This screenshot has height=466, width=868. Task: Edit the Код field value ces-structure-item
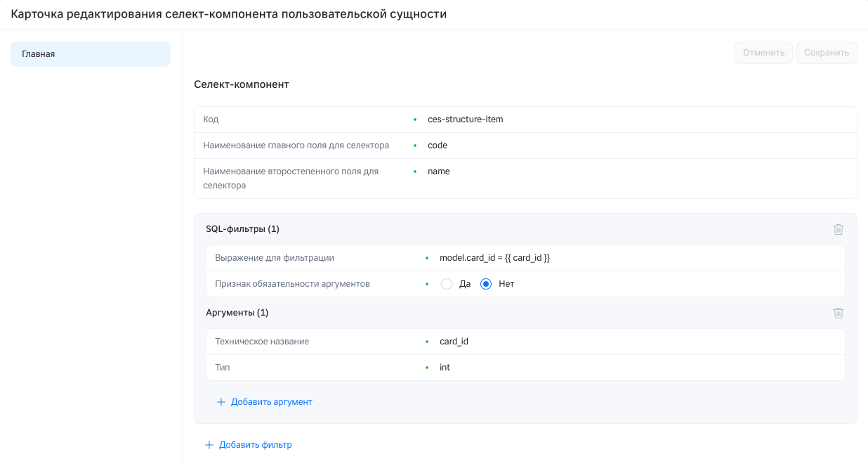[x=466, y=119]
